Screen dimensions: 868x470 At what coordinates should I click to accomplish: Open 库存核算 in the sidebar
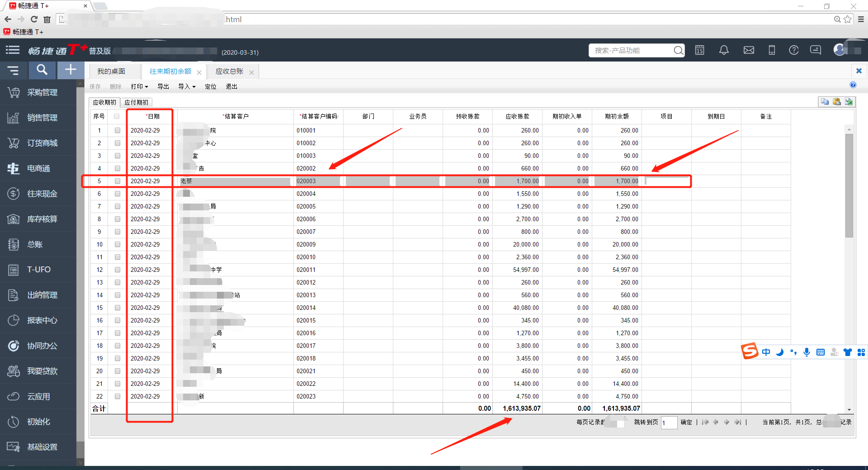(x=38, y=219)
